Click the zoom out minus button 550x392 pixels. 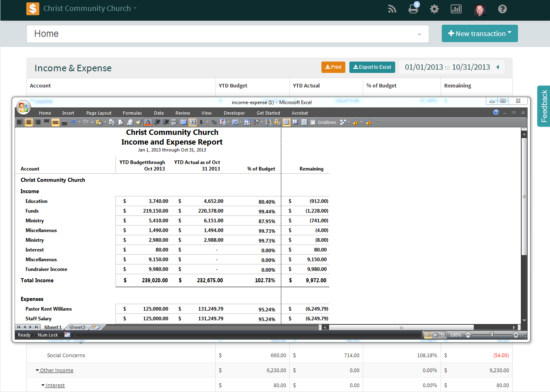468,335
